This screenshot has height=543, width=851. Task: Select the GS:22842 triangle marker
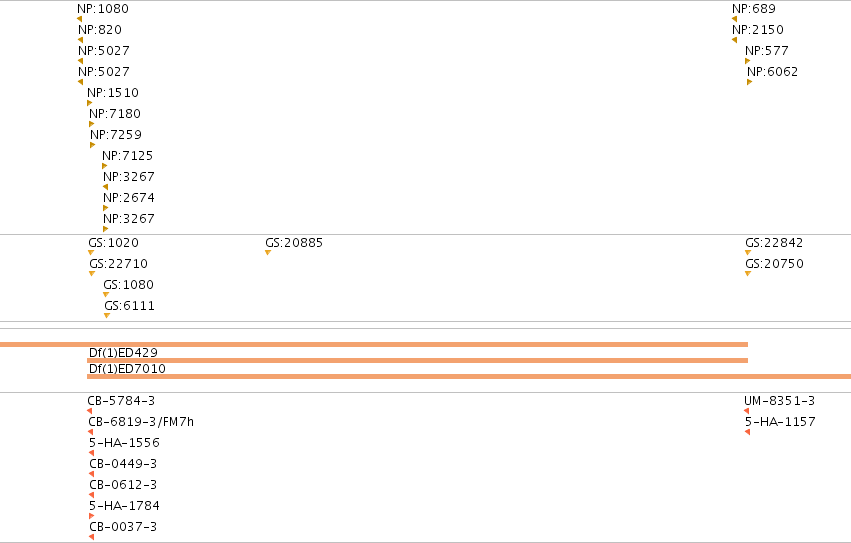[x=748, y=252]
